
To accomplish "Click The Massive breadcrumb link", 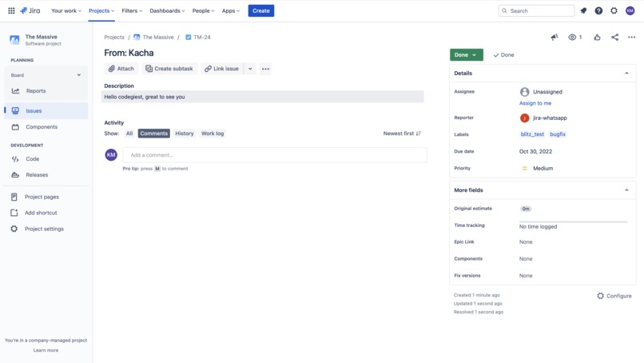I will (153, 38).
